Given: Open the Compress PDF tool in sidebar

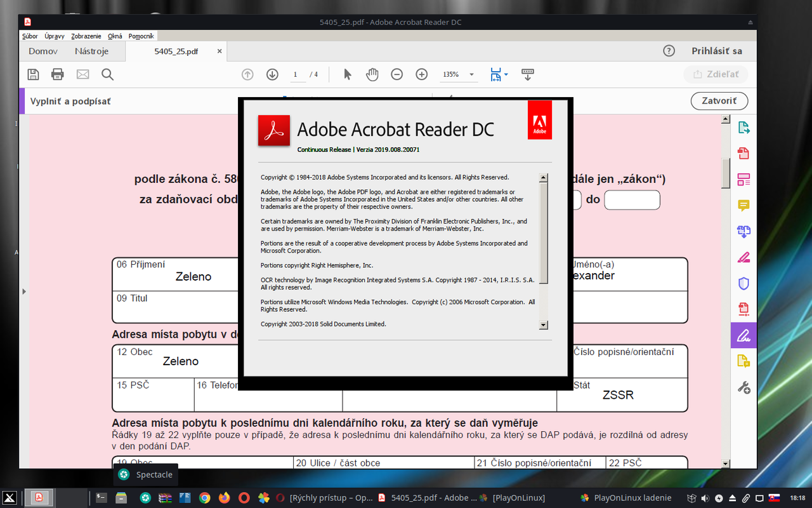Looking at the screenshot, I should tap(743, 309).
